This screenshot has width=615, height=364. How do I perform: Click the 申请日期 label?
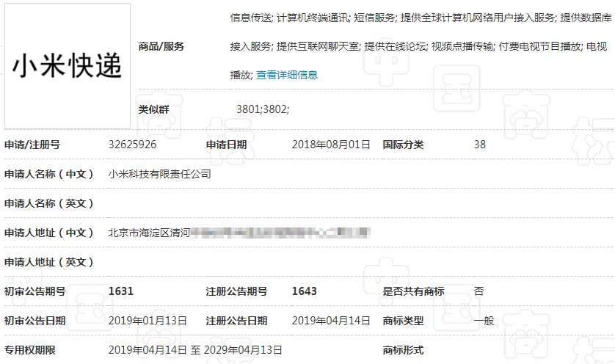(226, 145)
